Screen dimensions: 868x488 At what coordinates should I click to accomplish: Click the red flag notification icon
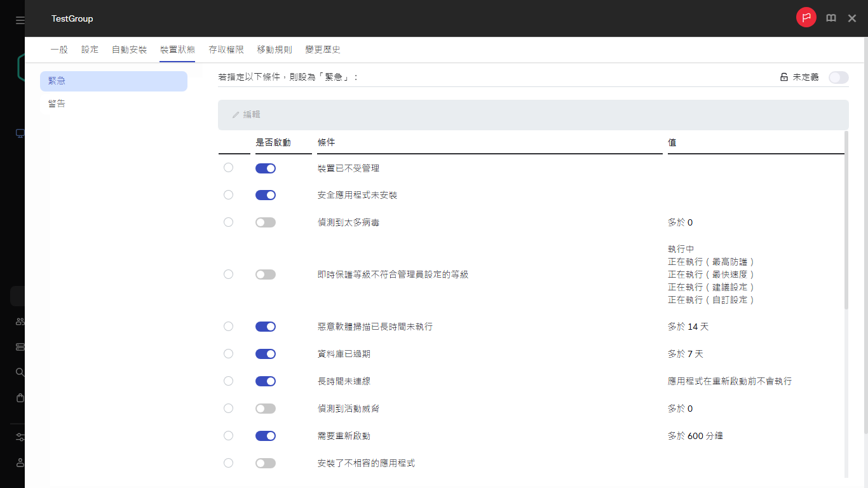click(806, 18)
